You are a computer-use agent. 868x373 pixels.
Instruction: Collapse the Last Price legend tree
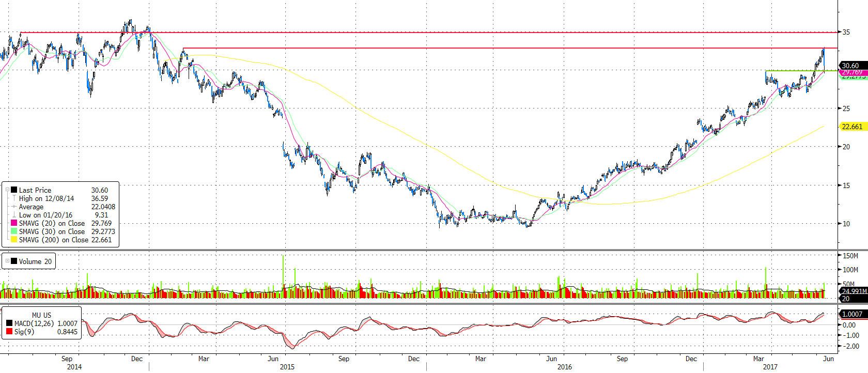click(7, 190)
